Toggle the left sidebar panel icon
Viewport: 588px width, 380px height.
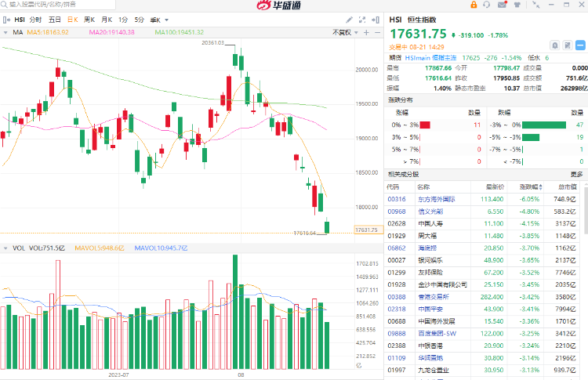click(7, 19)
